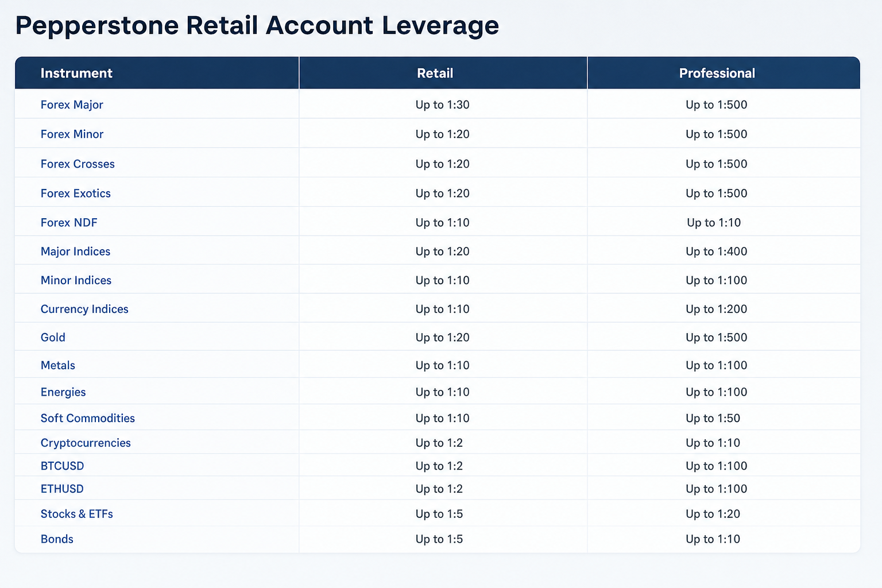
Task: Click the Gold professional leverage value
Action: (x=717, y=337)
